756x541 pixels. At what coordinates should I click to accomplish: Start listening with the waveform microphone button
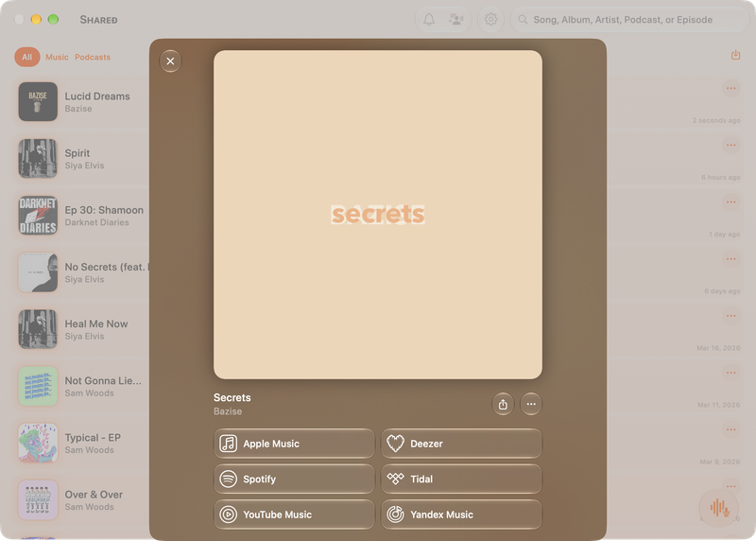pyautogui.click(x=719, y=508)
